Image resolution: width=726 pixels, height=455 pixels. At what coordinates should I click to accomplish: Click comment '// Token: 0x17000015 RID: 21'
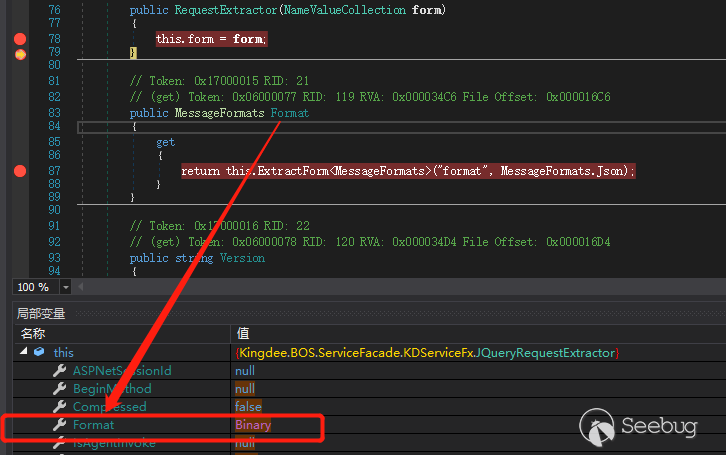click(x=219, y=81)
